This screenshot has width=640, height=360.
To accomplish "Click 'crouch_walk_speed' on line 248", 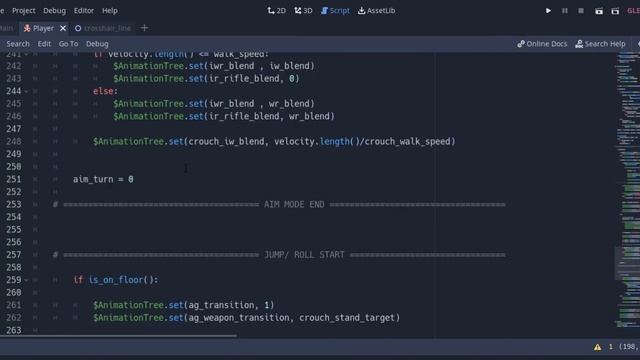I will (x=408, y=142).
